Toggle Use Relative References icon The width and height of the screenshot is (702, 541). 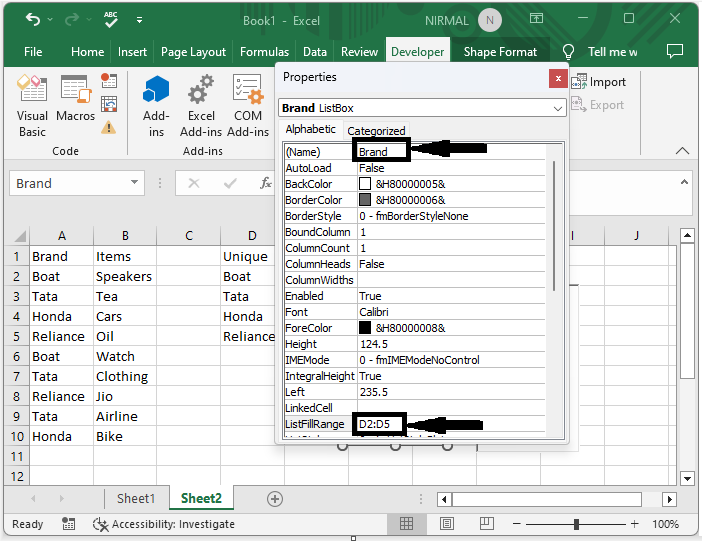109,104
